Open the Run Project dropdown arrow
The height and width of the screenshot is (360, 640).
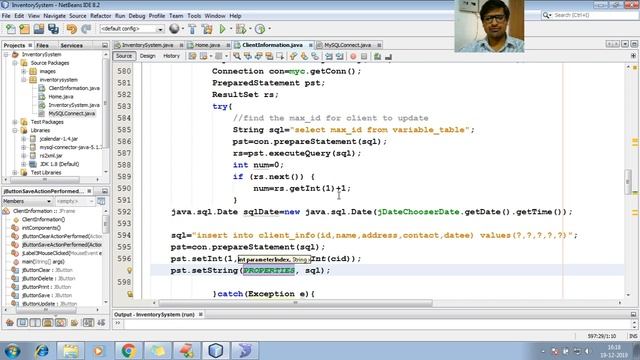[x=231, y=29]
